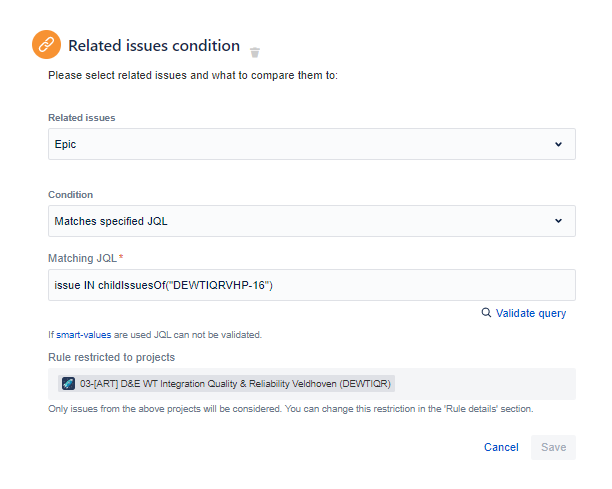Click the Related issues condition heading

tap(154, 46)
